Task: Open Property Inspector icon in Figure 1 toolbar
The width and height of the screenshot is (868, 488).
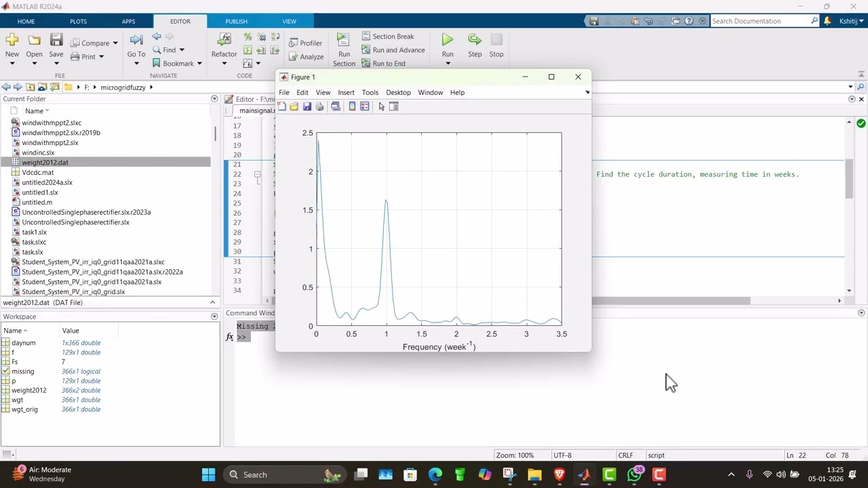Action: click(393, 106)
